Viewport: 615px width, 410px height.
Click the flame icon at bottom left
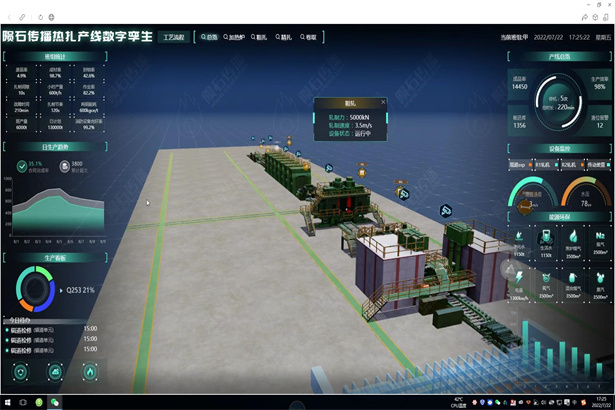click(90, 372)
